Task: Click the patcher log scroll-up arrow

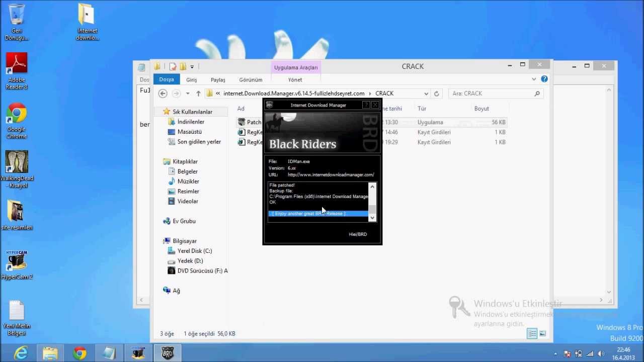Action: 372,187
